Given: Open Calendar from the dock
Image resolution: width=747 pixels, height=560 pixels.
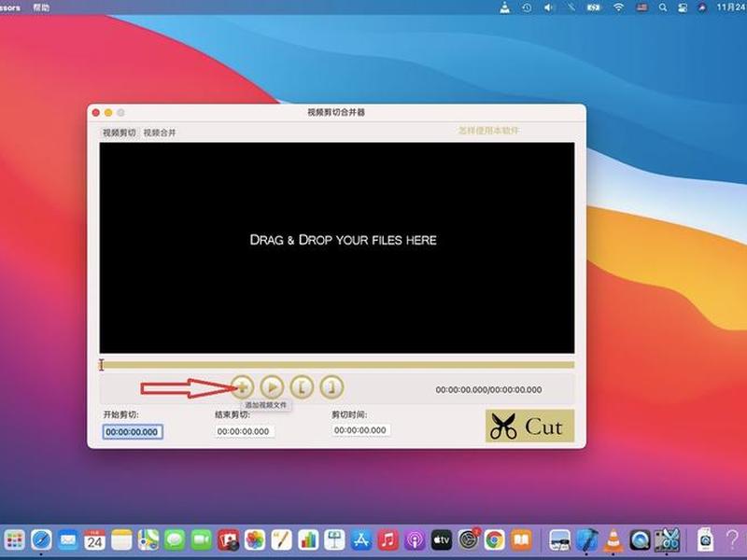Looking at the screenshot, I should click(95, 540).
